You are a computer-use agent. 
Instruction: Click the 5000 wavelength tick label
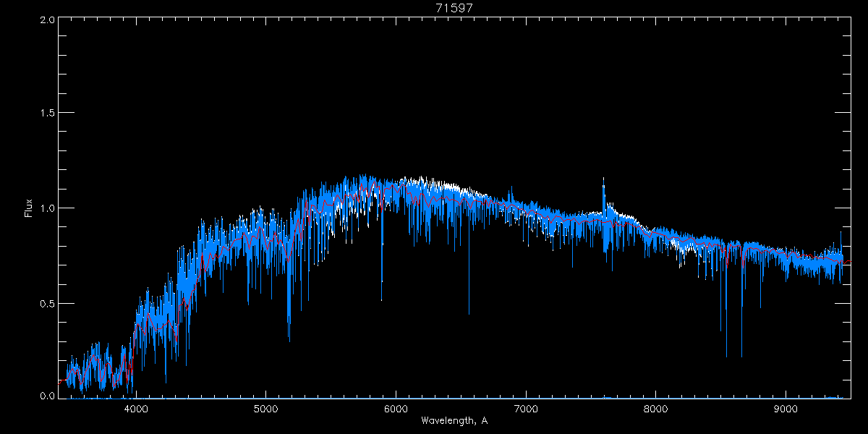point(265,409)
